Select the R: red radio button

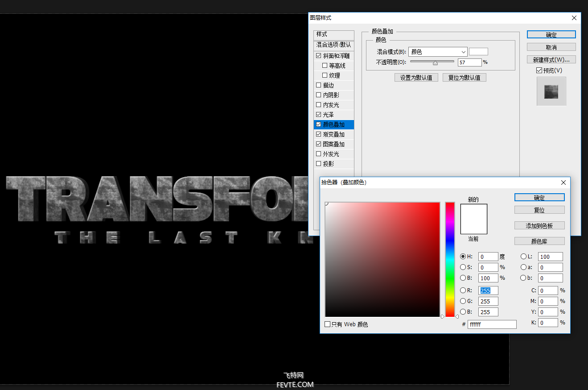pyautogui.click(x=463, y=290)
